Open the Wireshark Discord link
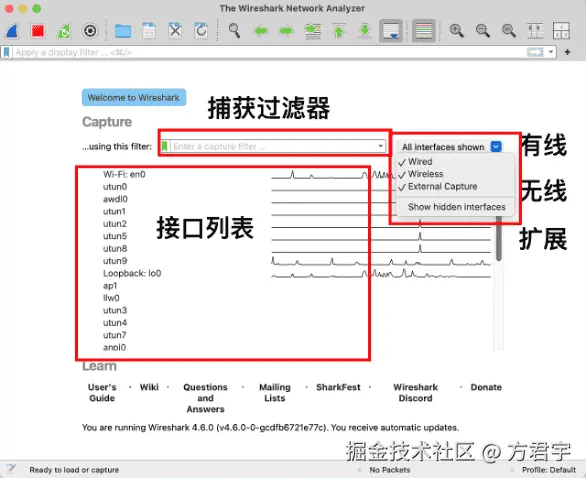This screenshot has width=587, height=479. [x=416, y=393]
